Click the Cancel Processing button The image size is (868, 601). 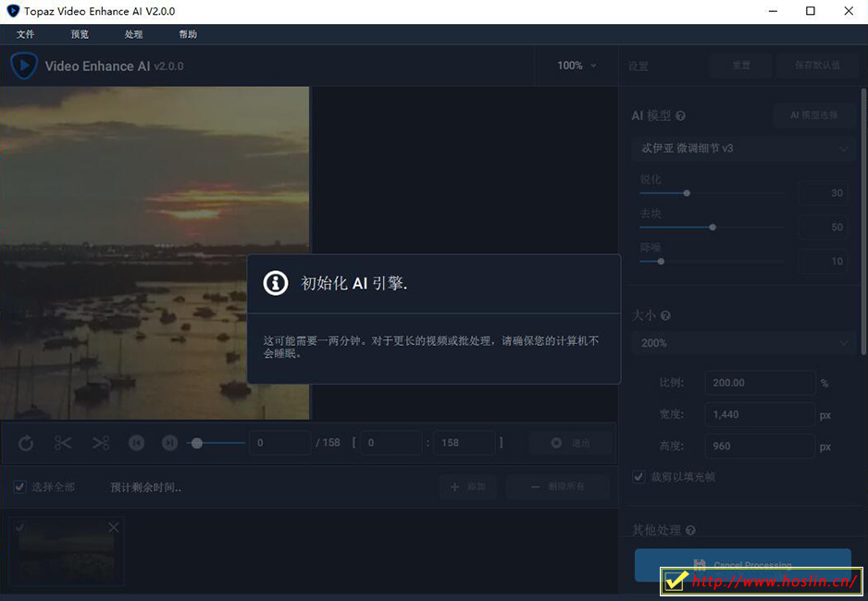click(x=743, y=565)
